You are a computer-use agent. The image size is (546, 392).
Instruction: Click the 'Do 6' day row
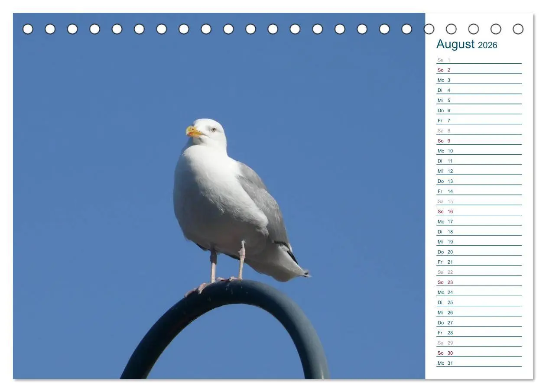click(x=479, y=110)
